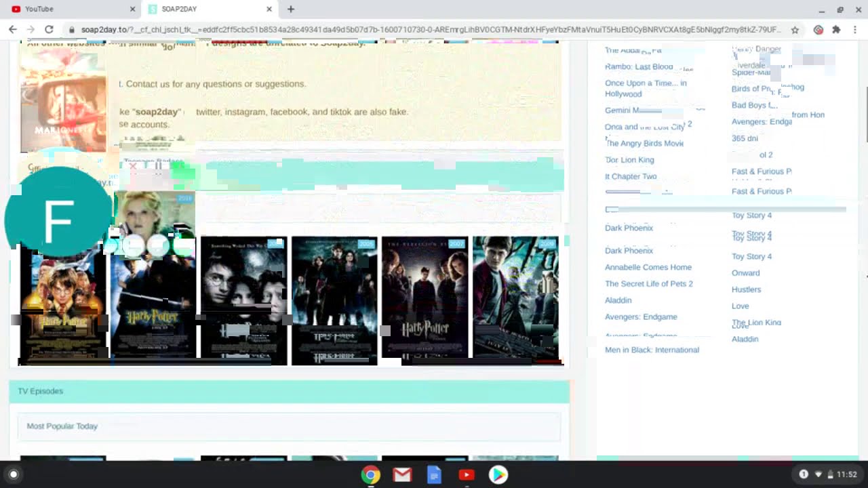Open the Onward link
Image resolution: width=868 pixels, height=488 pixels.
(745, 272)
